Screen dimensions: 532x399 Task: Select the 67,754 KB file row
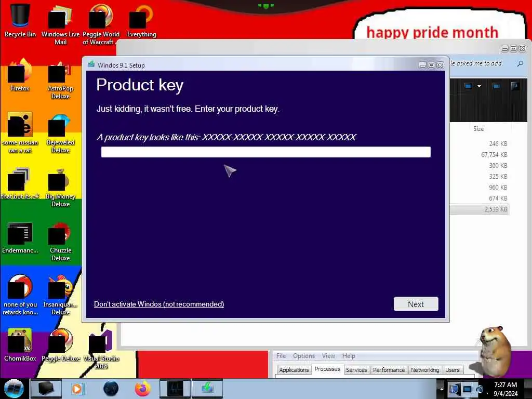[480, 155]
